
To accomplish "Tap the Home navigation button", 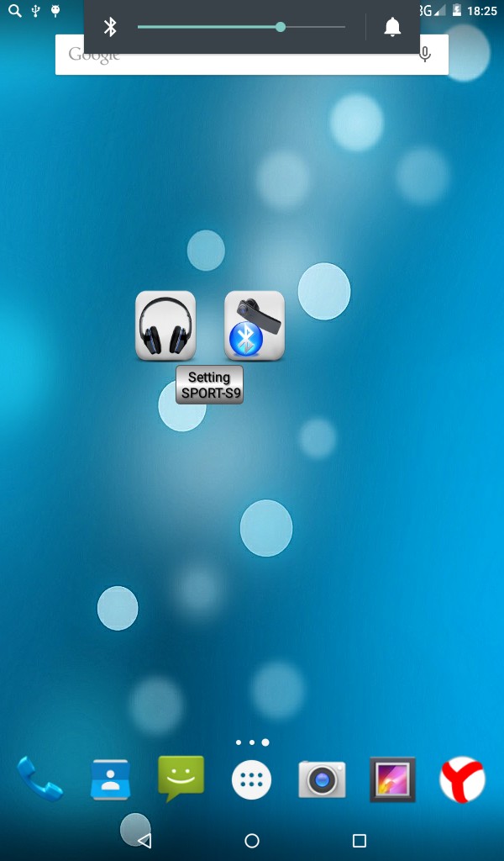I will pos(252,840).
